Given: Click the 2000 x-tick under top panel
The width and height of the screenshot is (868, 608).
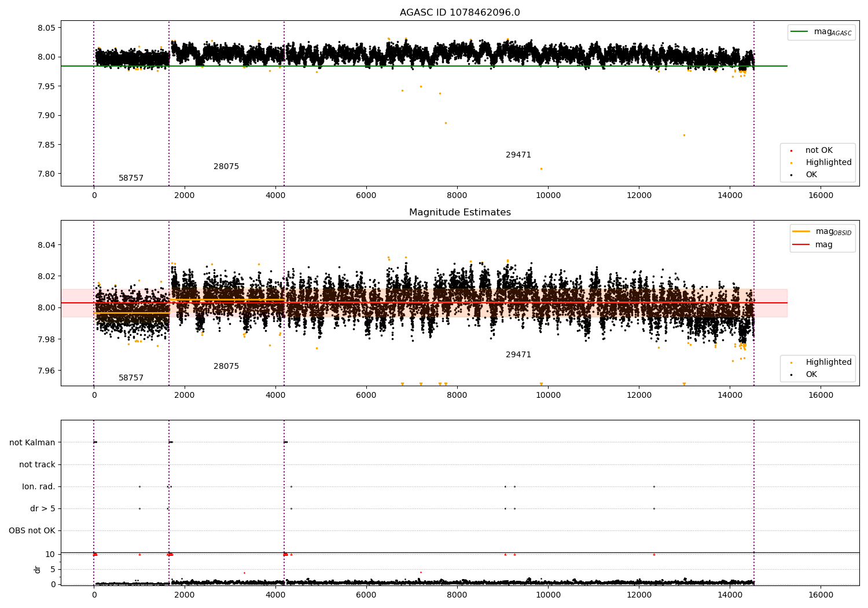Looking at the screenshot, I should point(185,195).
